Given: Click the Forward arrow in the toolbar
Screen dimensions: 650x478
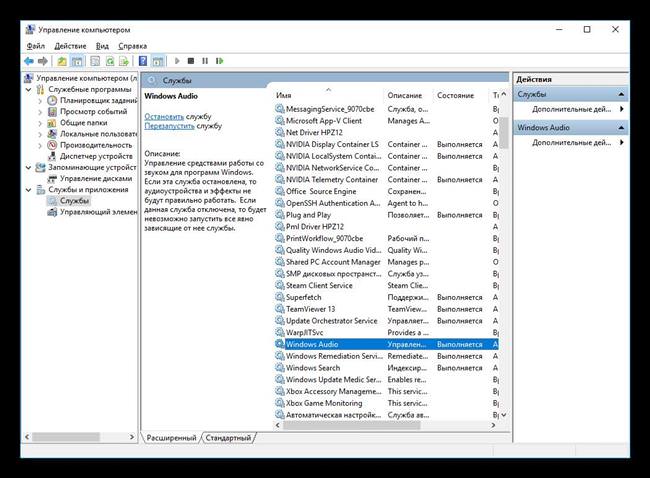Looking at the screenshot, I should [x=43, y=61].
